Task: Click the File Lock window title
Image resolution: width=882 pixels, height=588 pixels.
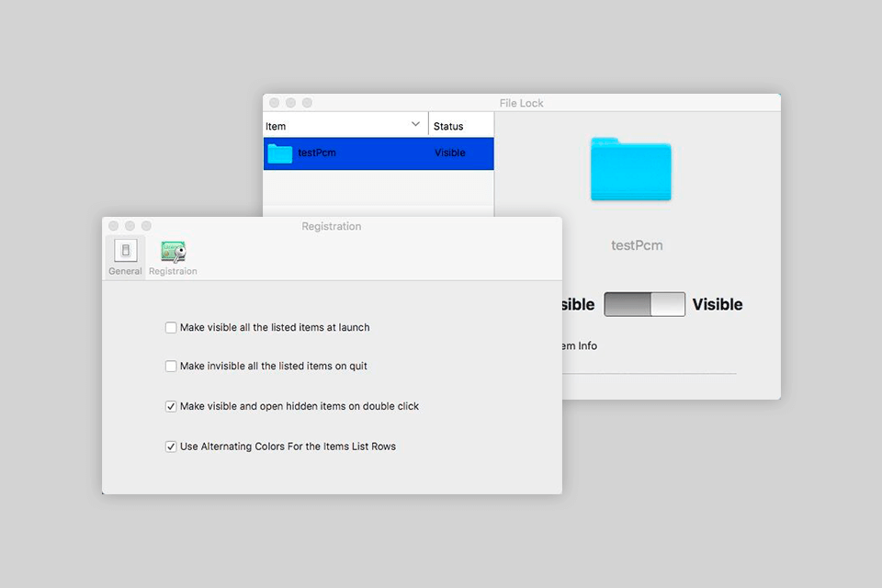Action: point(522,104)
